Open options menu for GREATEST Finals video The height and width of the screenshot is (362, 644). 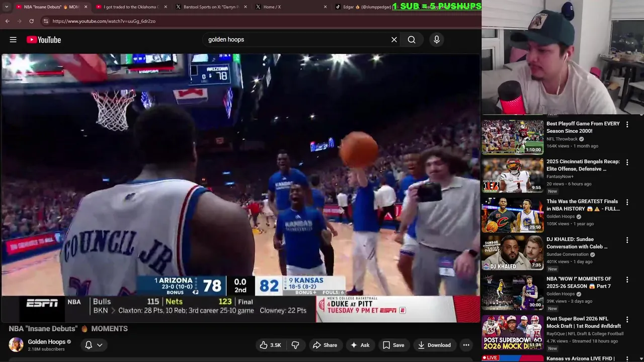[x=627, y=202]
